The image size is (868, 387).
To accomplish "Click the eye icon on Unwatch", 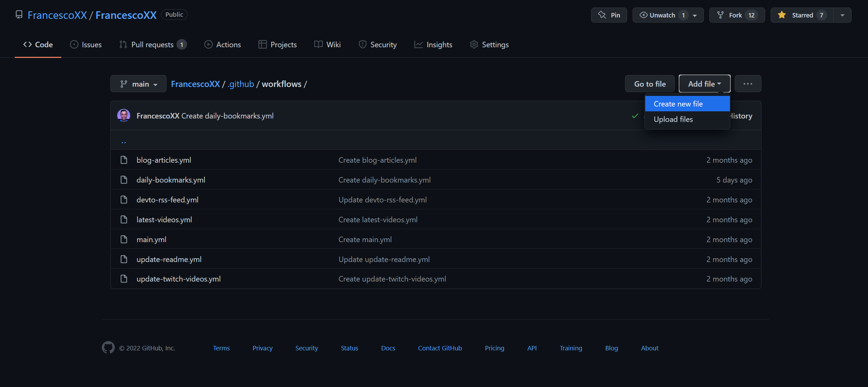I will tap(644, 15).
